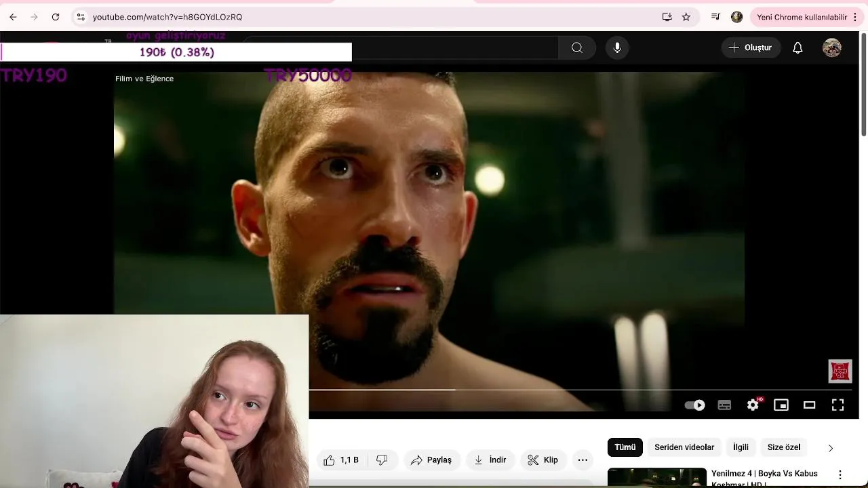
Task: Open YouTube notifications bell
Action: point(797,47)
